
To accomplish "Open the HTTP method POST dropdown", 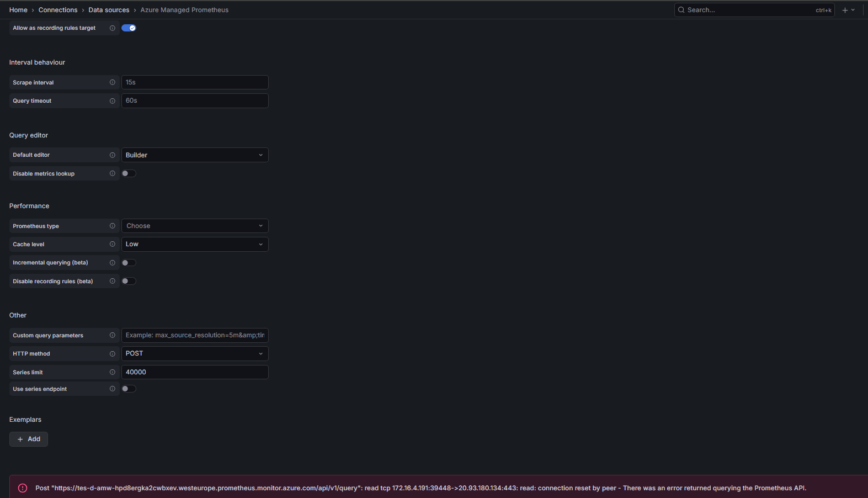I will 195,353.
